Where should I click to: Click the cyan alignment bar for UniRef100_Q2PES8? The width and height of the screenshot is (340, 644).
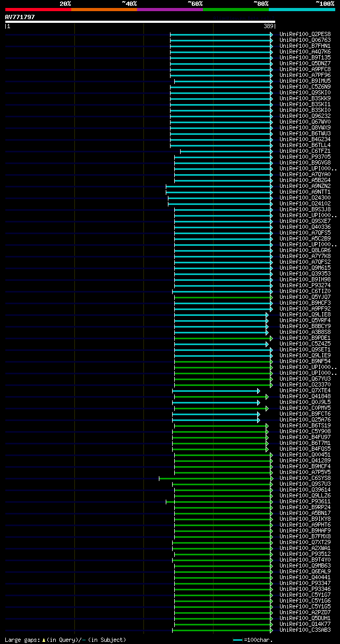point(222,35)
